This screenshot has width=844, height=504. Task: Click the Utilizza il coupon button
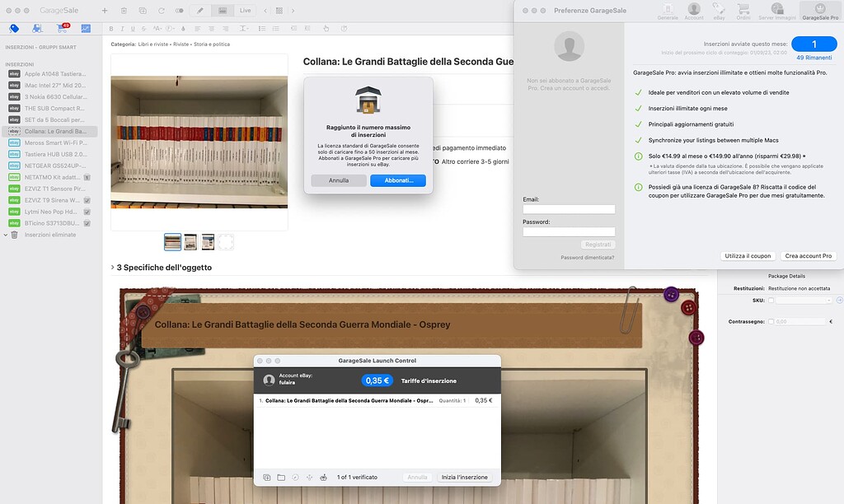748,256
